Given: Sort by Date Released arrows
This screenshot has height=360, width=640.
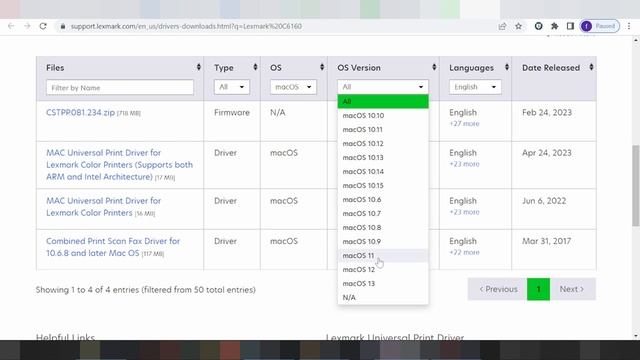Looking at the screenshot, I should (x=591, y=67).
